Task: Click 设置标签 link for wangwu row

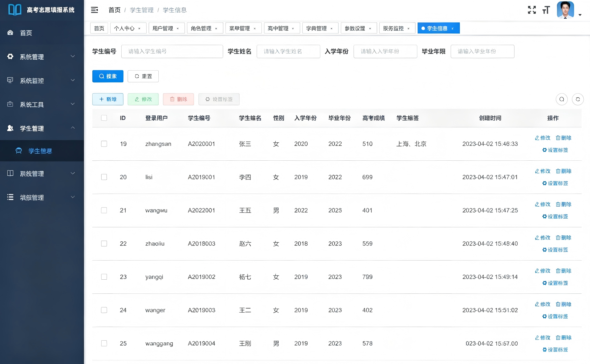Action: [555, 216]
